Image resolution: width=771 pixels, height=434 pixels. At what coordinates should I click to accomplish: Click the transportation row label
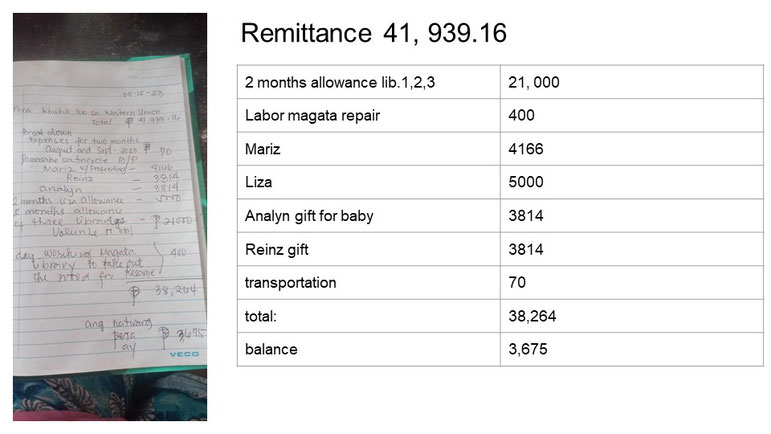[x=291, y=283]
